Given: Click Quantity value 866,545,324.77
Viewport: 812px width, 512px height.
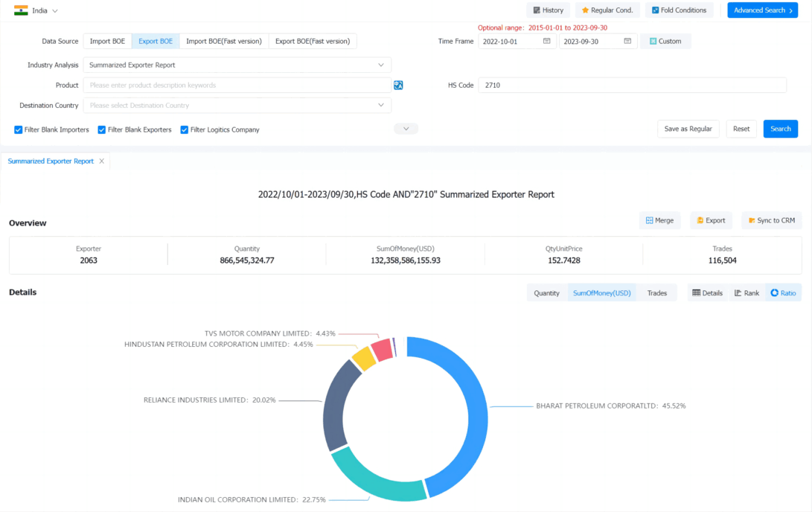Looking at the screenshot, I should (247, 260).
